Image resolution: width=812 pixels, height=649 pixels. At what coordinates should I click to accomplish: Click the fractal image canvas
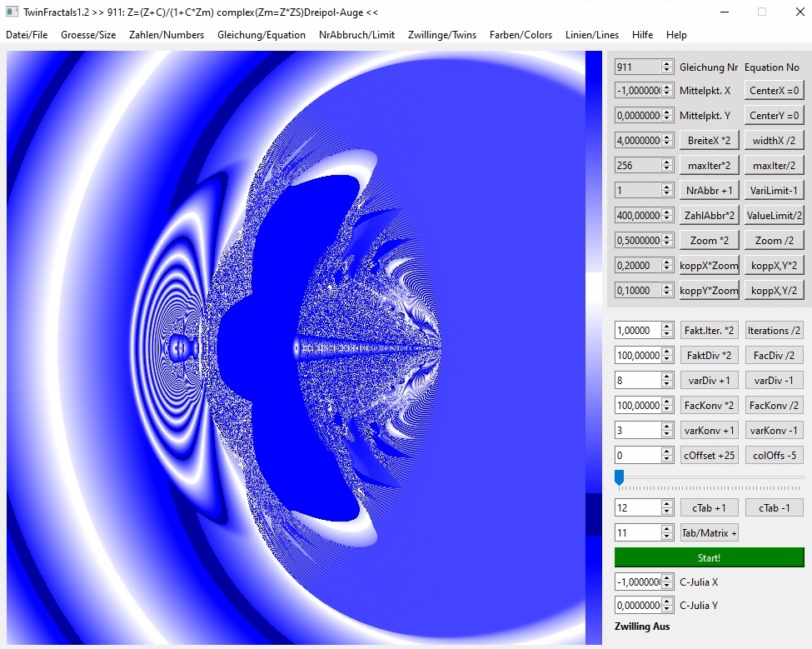click(x=296, y=347)
